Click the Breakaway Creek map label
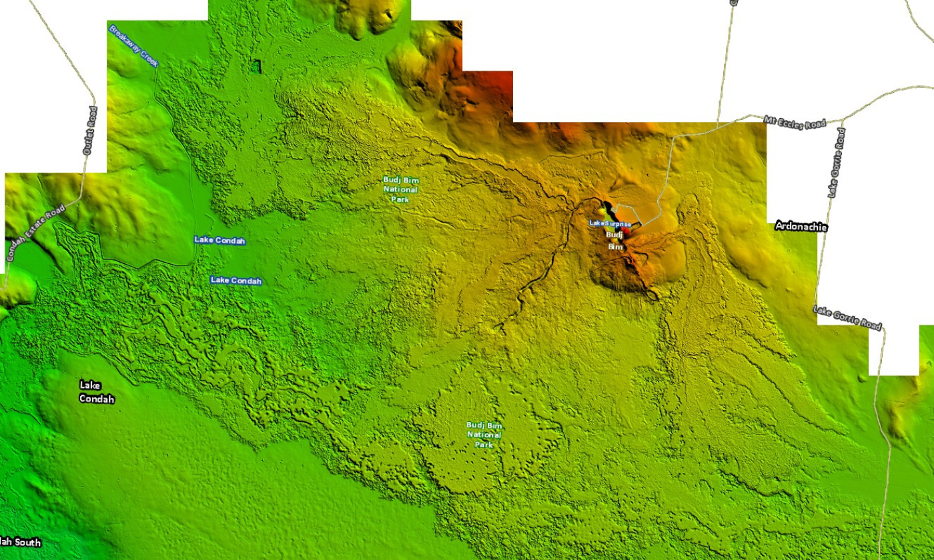Screen dimensions: 934x560 click(x=133, y=45)
